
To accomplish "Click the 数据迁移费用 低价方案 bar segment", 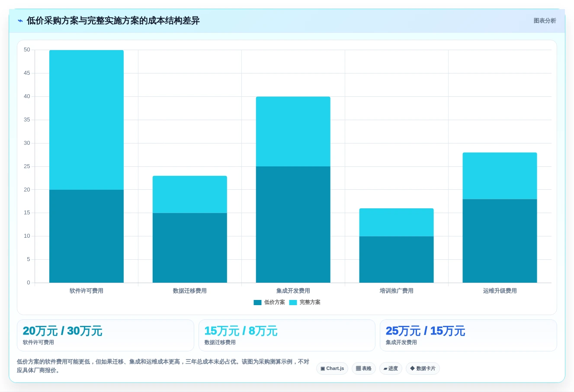I will [190, 248].
